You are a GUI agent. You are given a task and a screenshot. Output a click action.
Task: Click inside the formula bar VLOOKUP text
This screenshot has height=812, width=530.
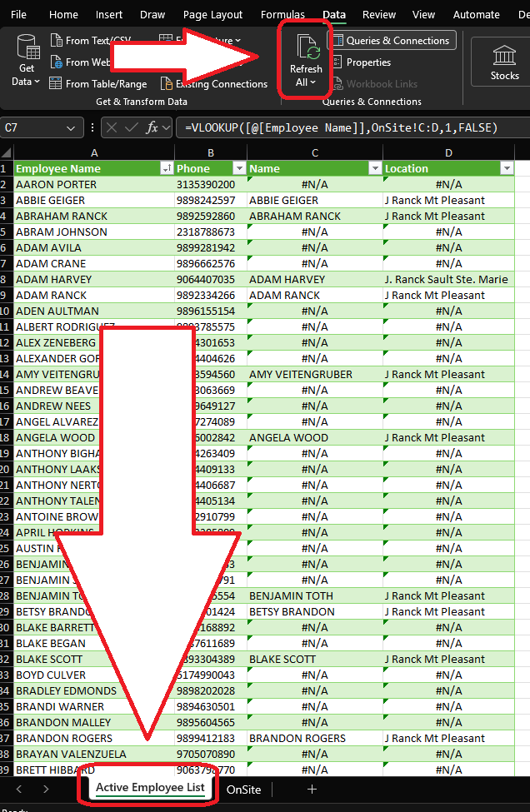click(x=342, y=127)
